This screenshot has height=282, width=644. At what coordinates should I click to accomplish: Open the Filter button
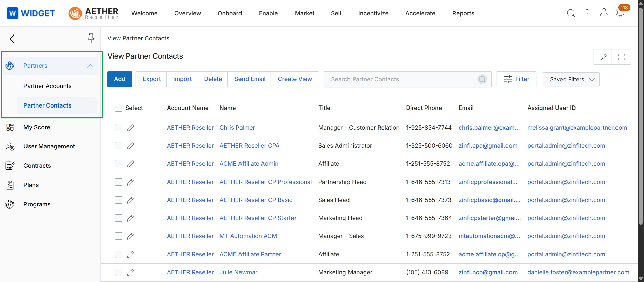pyautogui.click(x=517, y=79)
